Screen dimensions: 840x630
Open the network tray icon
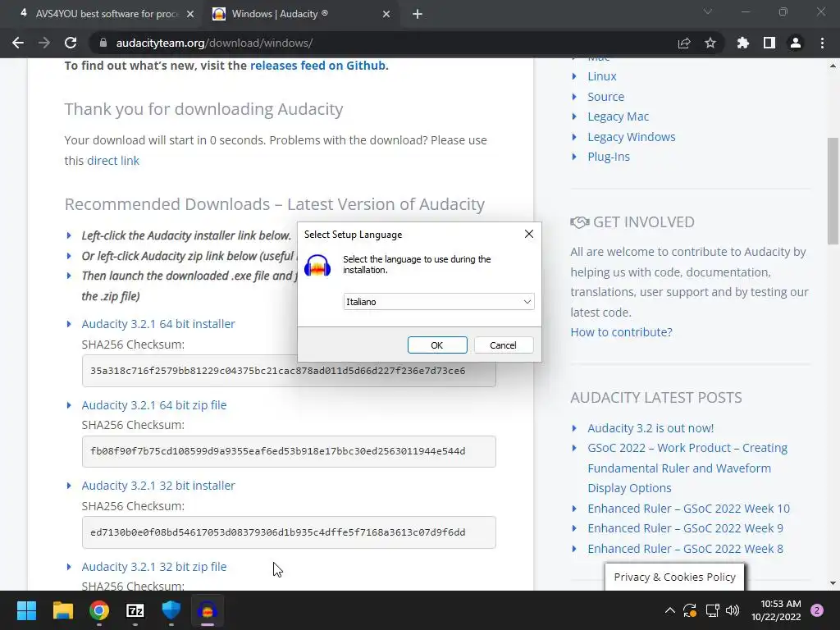712,610
